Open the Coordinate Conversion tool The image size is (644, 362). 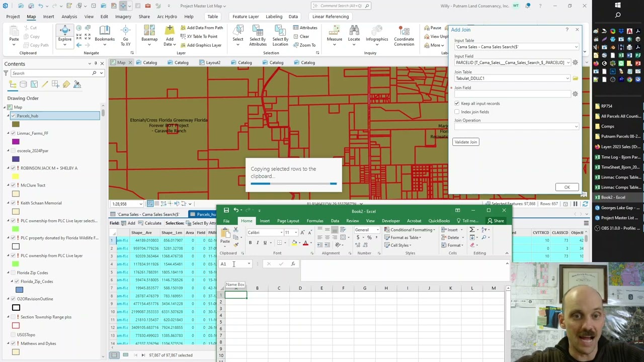tap(404, 35)
